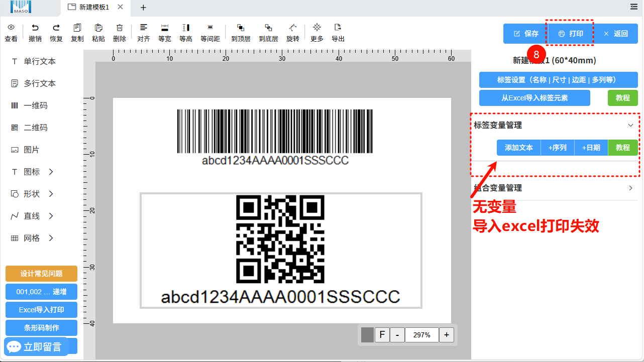This screenshot has width=644, height=362.
Task: Click the 条形码制作 button
Action: (41, 328)
